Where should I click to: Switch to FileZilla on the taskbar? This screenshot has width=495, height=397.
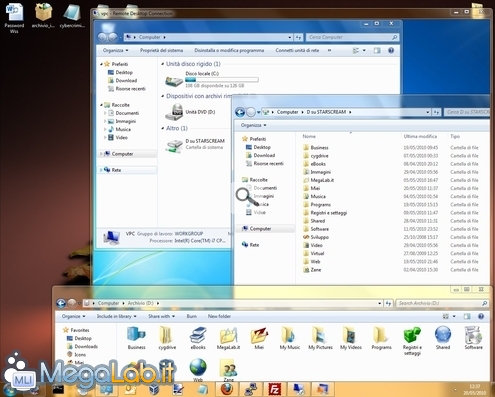[x=274, y=389]
